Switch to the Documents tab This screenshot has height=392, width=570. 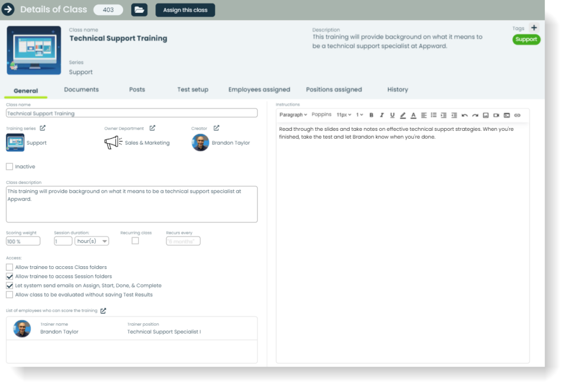(x=81, y=90)
